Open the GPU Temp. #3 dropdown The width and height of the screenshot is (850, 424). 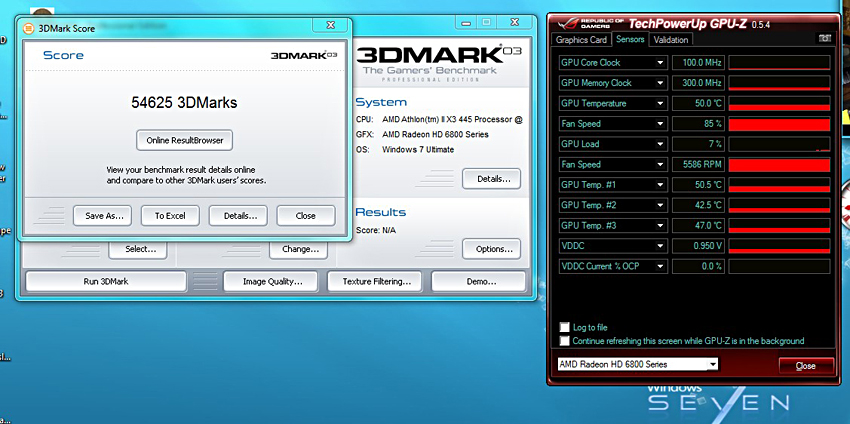pyautogui.click(x=660, y=226)
